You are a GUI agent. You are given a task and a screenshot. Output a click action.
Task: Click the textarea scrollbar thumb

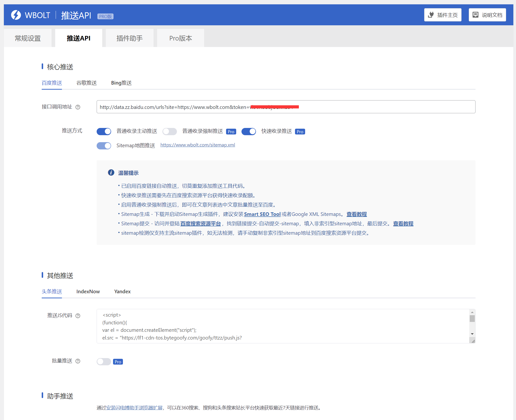coord(472,319)
